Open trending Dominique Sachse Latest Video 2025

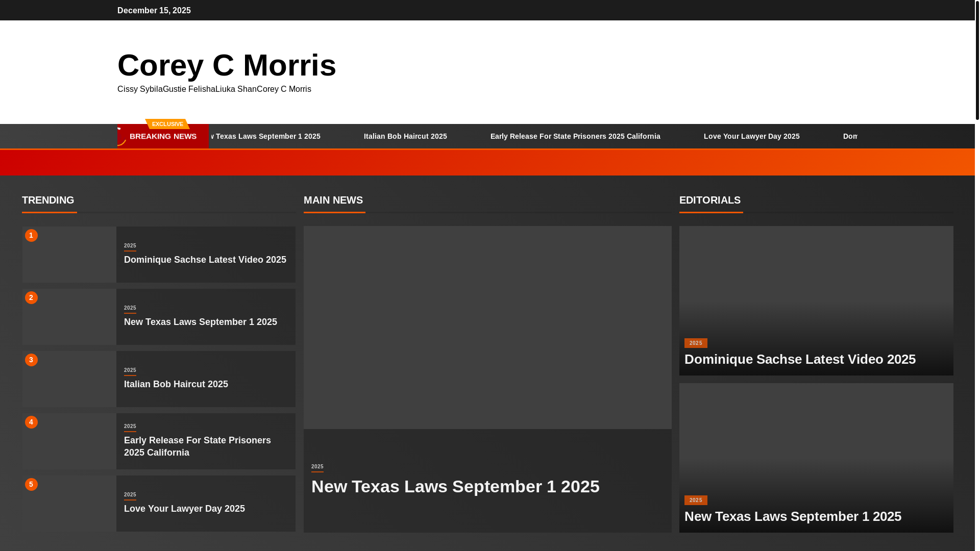coord(205,260)
